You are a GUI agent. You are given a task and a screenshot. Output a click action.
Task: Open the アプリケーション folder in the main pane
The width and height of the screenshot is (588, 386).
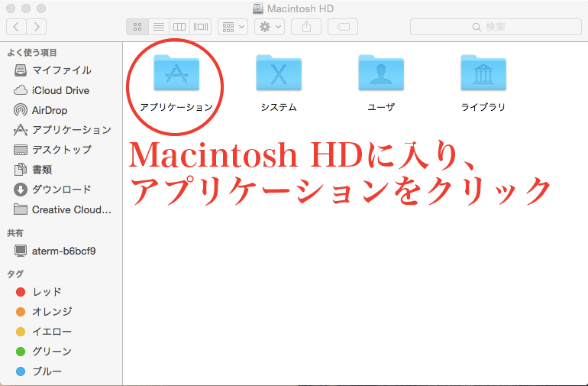point(176,73)
